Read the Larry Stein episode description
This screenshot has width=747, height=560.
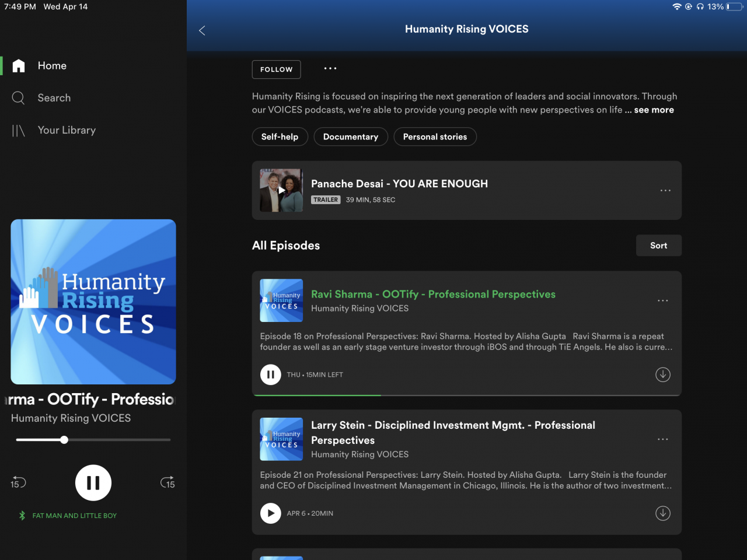(x=466, y=481)
